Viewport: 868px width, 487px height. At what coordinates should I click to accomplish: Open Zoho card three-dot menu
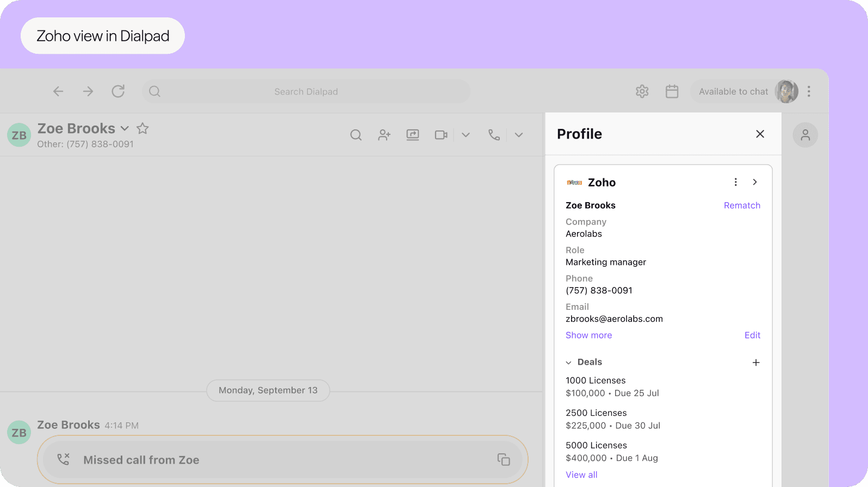pos(736,182)
